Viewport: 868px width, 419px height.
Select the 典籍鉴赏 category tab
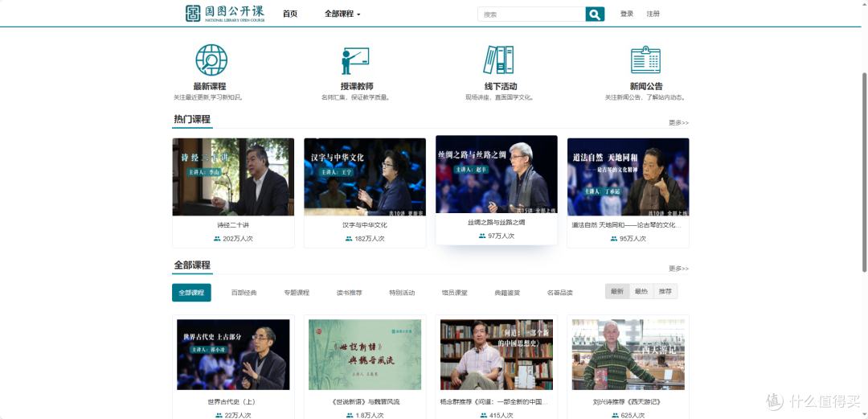[x=507, y=293]
